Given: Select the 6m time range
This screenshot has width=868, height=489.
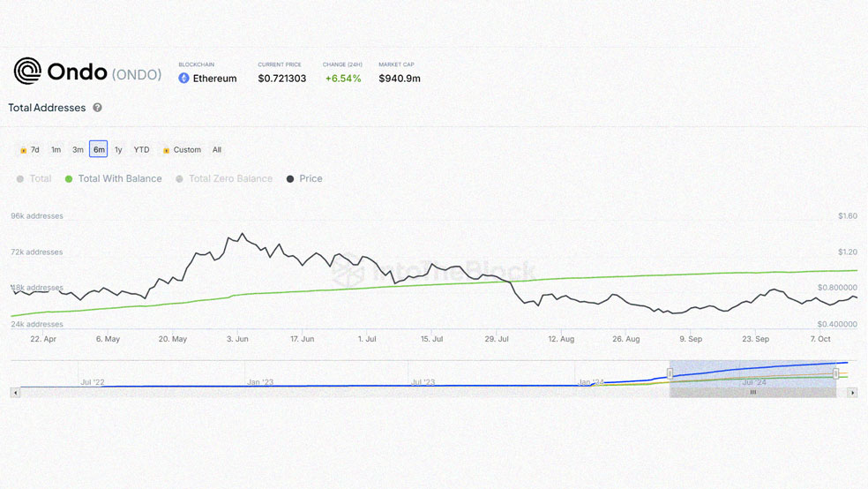Looking at the screenshot, I should click(x=99, y=149).
